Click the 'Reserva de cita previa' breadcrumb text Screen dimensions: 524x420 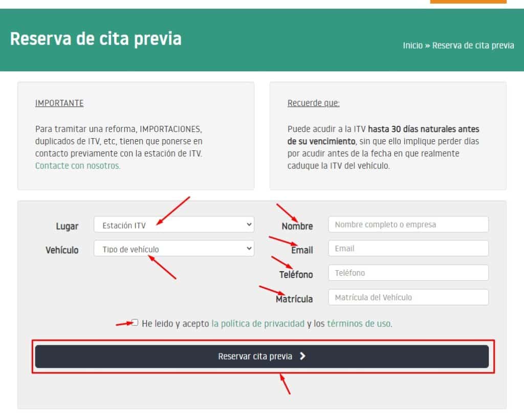pos(473,46)
